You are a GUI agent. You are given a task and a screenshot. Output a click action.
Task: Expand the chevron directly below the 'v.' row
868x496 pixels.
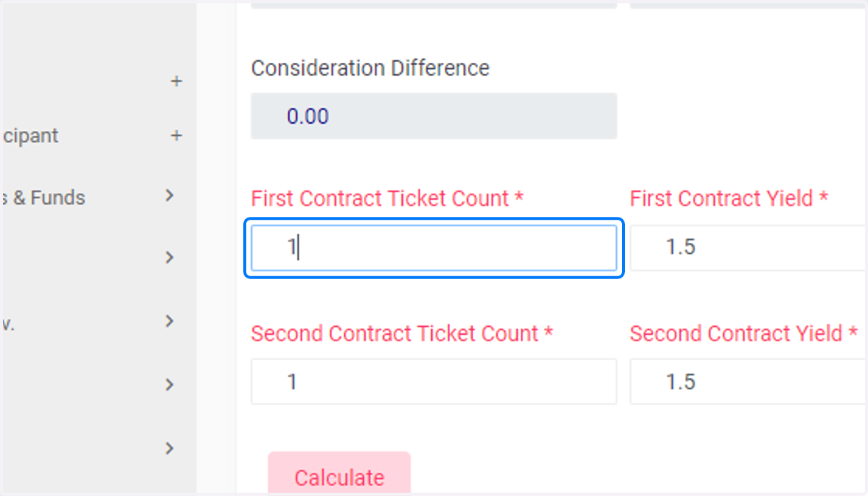[170, 385]
